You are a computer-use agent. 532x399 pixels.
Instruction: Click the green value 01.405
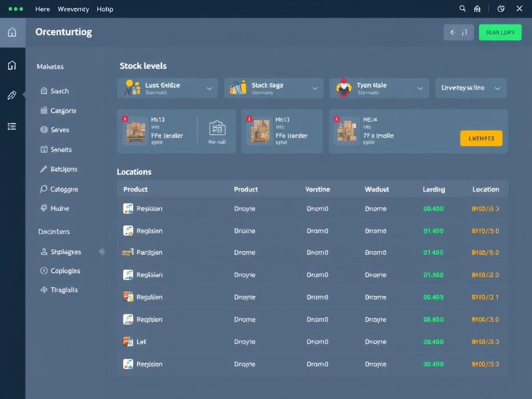pyautogui.click(x=433, y=252)
